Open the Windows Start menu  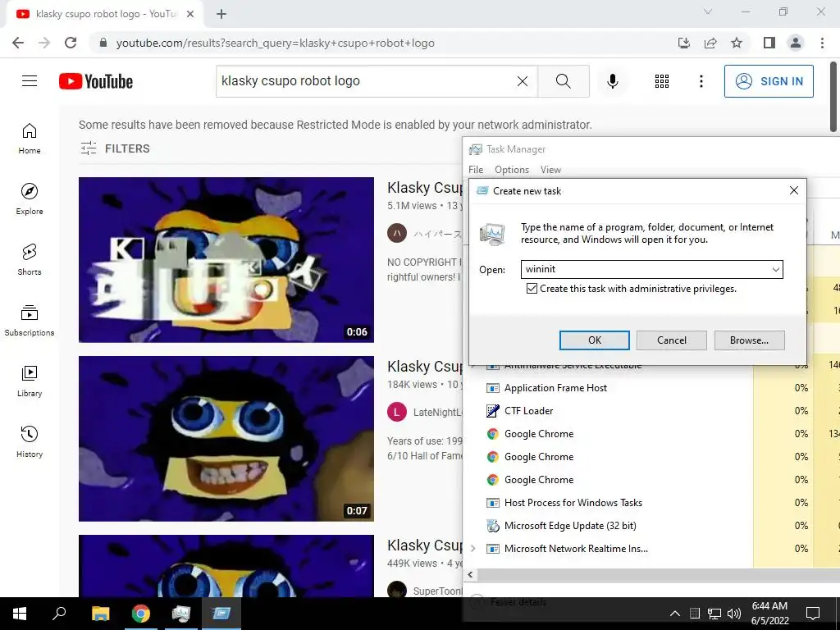pos(20,614)
